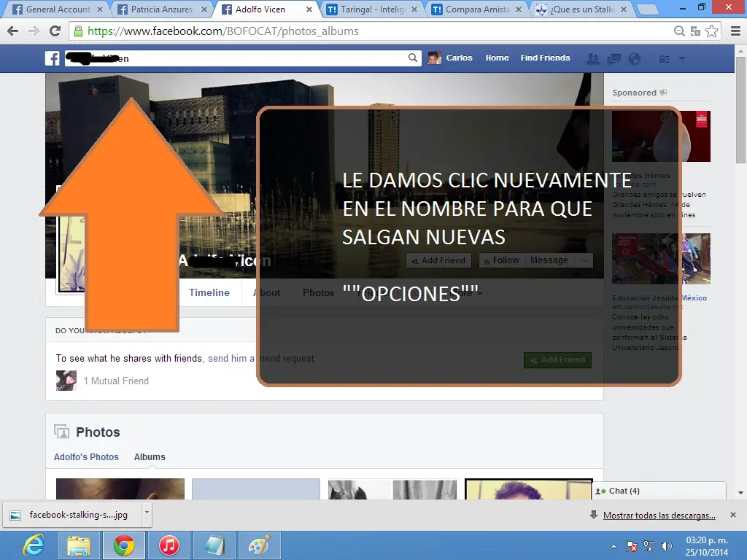Click the volume speaker tray icon
This screenshot has height=560, width=747.
(667, 546)
